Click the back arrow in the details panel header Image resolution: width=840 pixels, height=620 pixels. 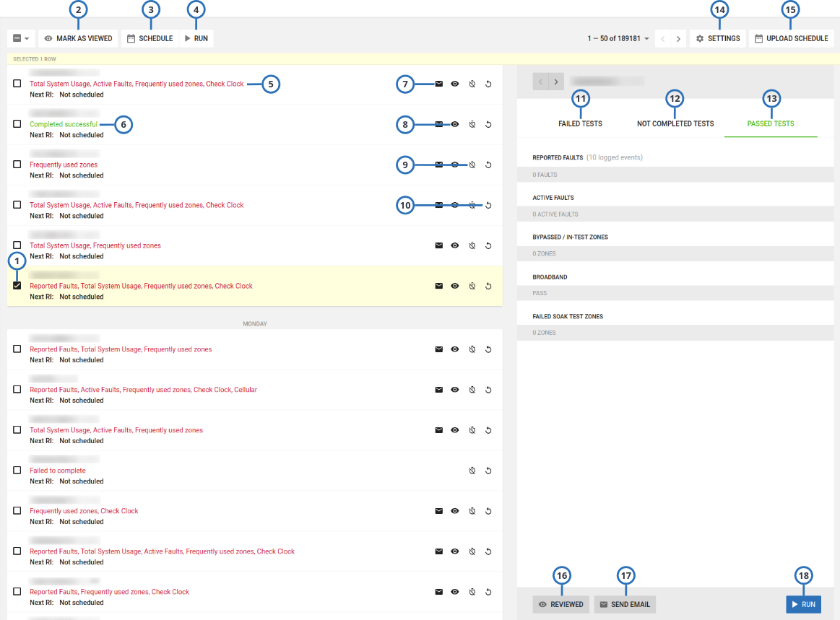pos(540,81)
